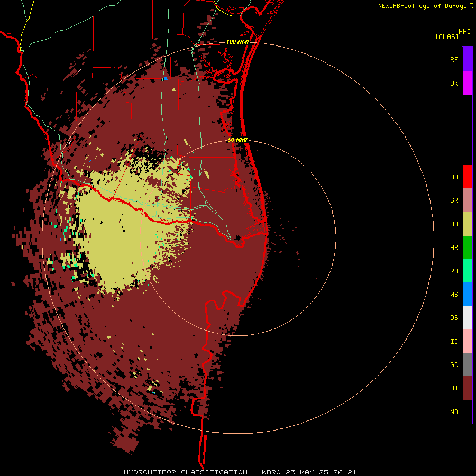Click the DS white legend swatch
Viewport: 476px width, 476px height.
[x=467, y=317]
